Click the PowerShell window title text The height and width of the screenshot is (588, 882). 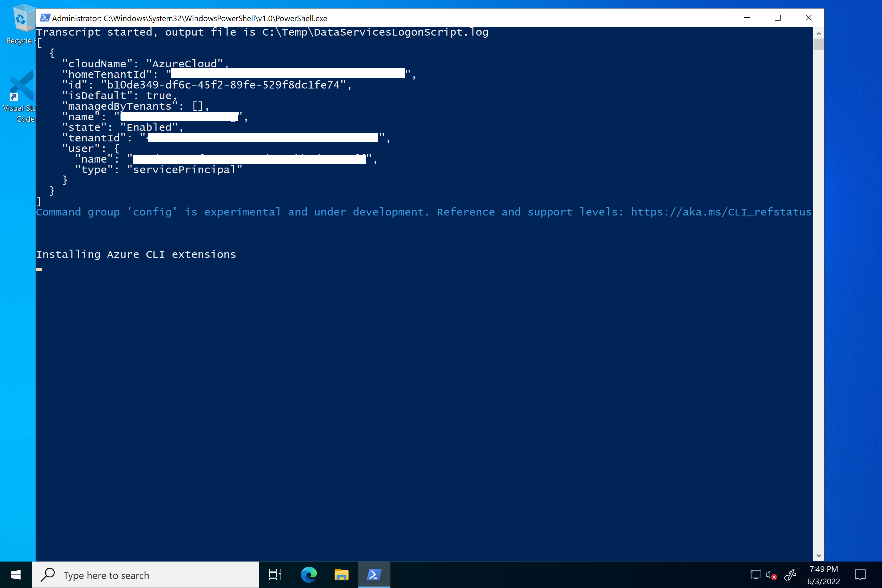coord(189,18)
